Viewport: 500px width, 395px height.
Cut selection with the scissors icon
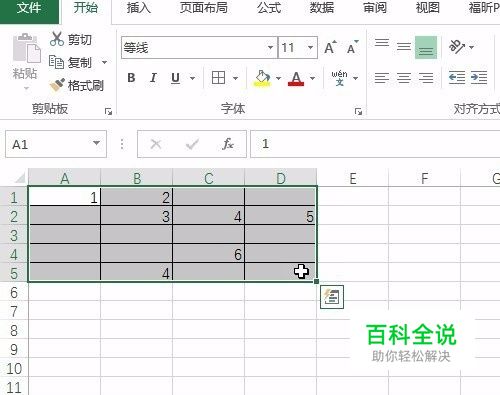(x=57, y=39)
